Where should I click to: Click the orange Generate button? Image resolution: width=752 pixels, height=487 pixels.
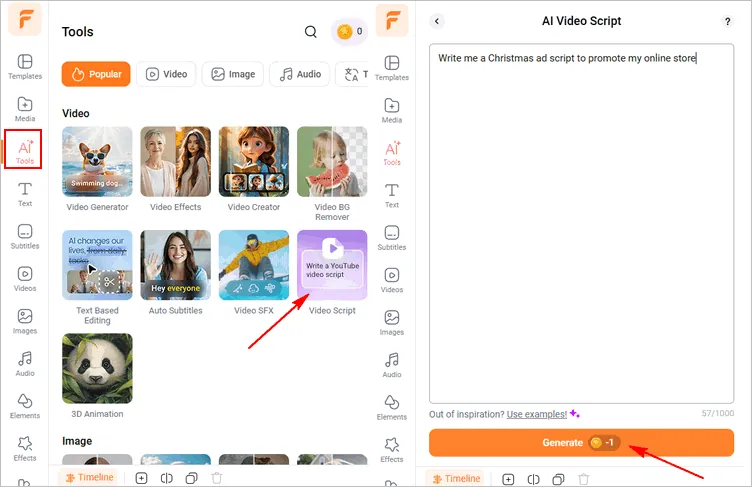(581, 442)
